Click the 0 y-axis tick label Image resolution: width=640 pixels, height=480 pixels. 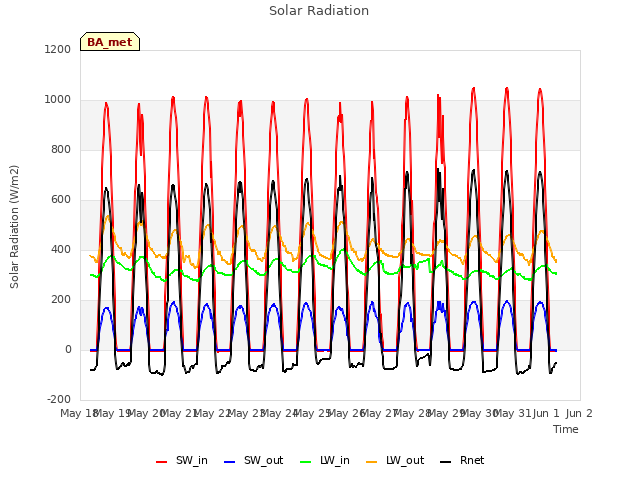click(68, 349)
